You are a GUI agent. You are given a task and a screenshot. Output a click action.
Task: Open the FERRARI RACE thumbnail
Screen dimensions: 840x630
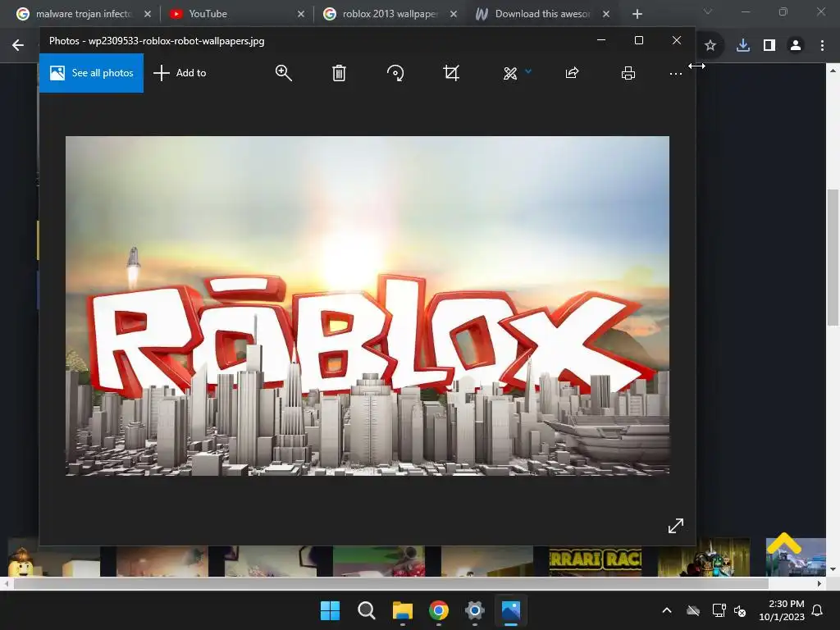tap(596, 559)
